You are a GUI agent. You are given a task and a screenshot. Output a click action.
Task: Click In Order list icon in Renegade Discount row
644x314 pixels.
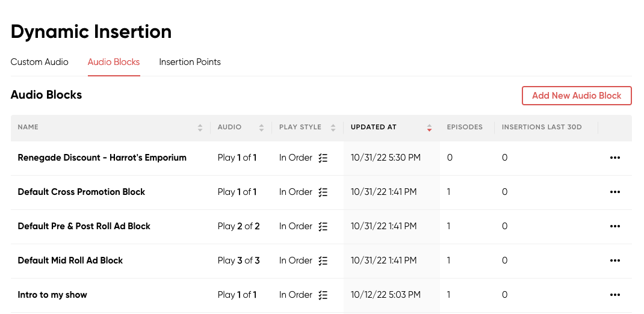point(323,158)
